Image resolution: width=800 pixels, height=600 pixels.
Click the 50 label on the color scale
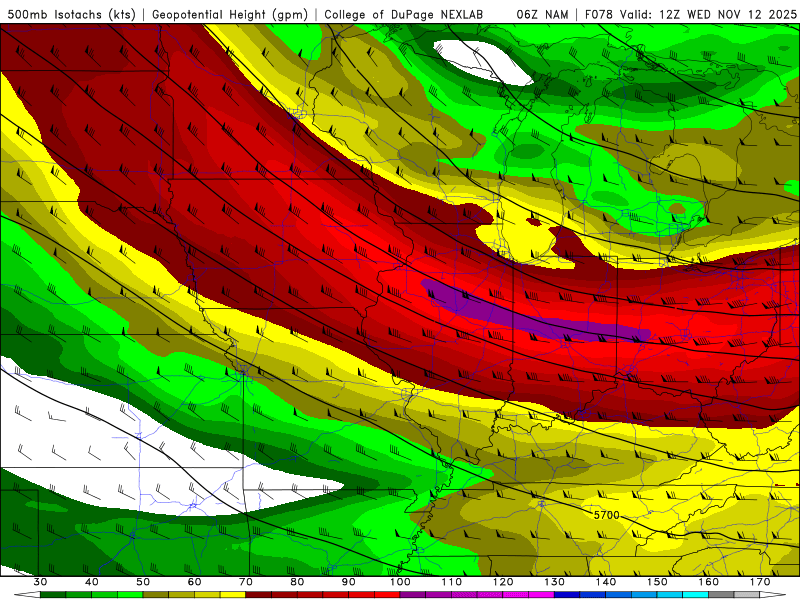tap(143, 582)
